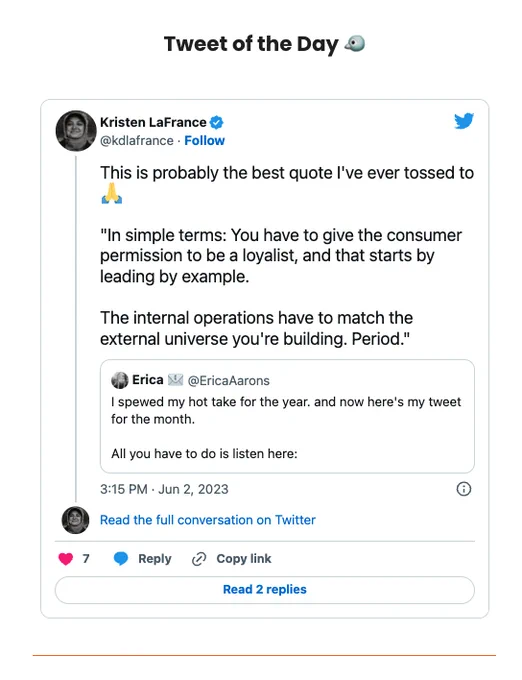Open Erica's quoted tweet text
The width and height of the screenshot is (522, 680).
point(286,428)
